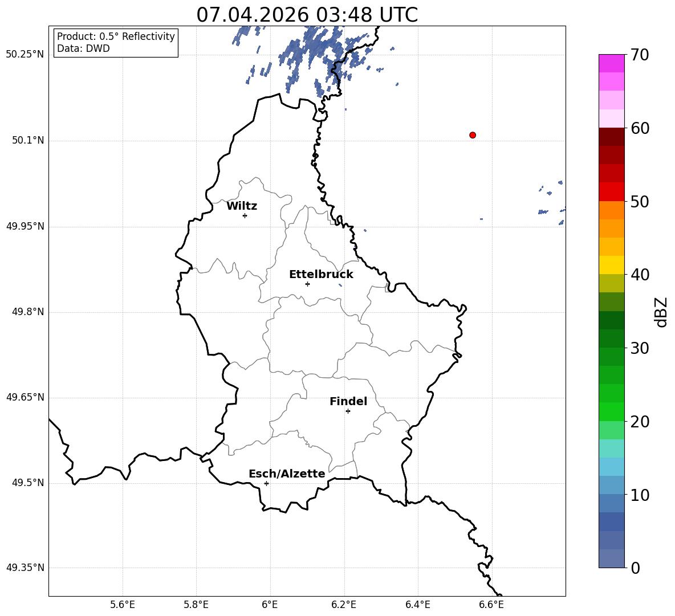The width and height of the screenshot is (675, 616).
Task: Click the bright green 20 dBZ colorbar band
Action: click(x=612, y=411)
